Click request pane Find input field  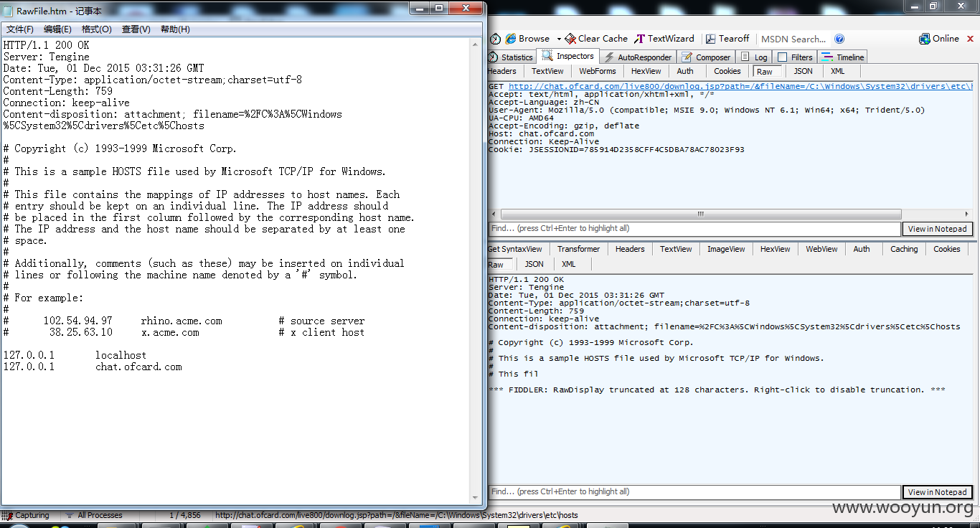[694, 229]
